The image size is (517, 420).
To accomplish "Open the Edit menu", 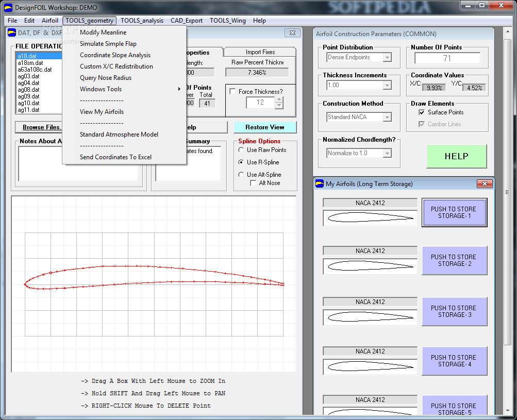I will point(29,21).
